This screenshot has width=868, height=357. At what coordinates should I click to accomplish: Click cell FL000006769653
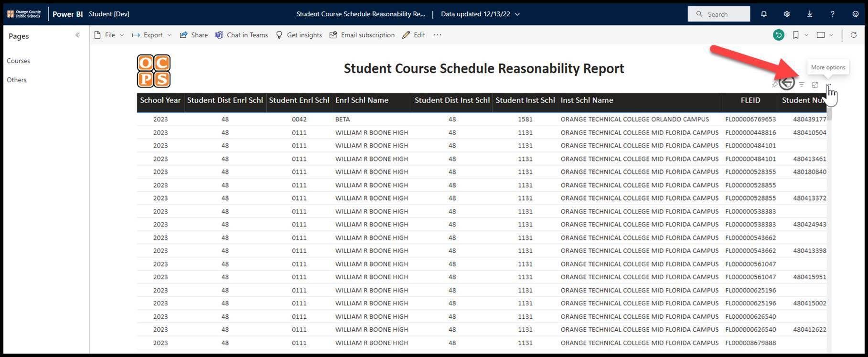pos(750,119)
